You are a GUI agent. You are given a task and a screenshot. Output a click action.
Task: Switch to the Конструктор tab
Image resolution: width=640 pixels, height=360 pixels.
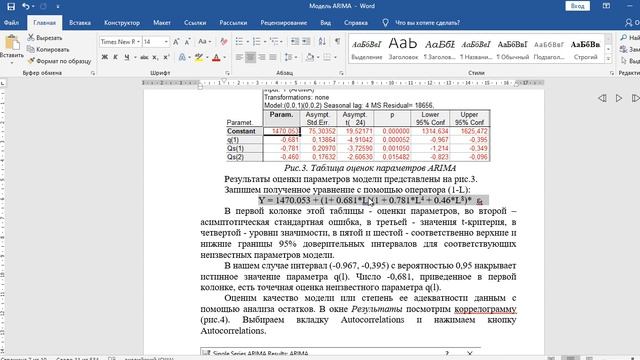[122, 23]
